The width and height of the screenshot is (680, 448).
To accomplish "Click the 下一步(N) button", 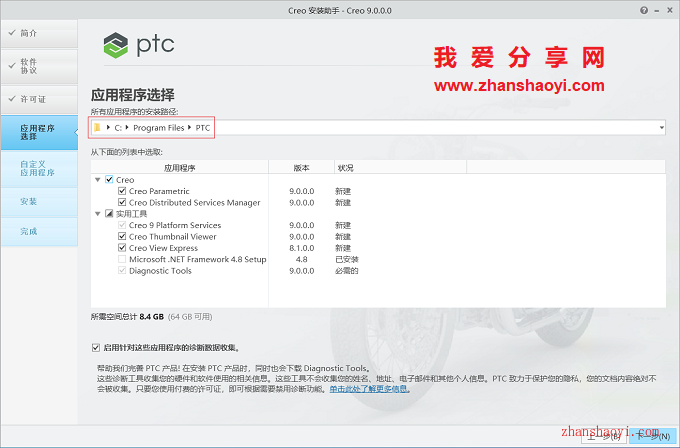I will pos(653,435).
